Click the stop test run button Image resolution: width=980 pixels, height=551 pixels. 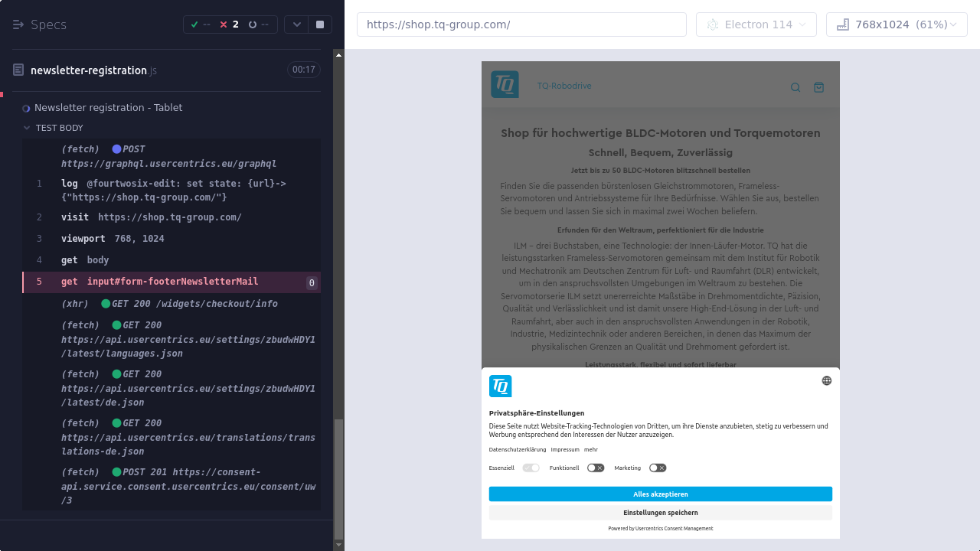[x=319, y=24]
